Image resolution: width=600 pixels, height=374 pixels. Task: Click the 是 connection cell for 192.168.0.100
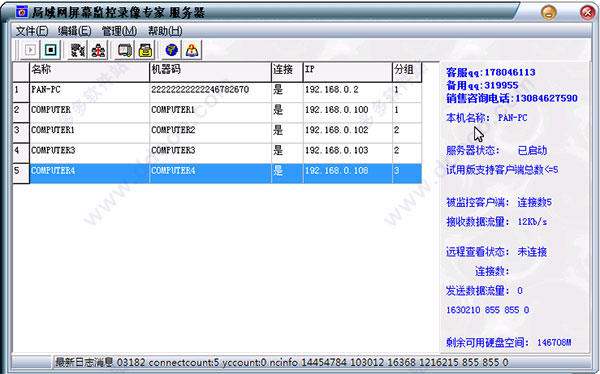coord(287,113)
